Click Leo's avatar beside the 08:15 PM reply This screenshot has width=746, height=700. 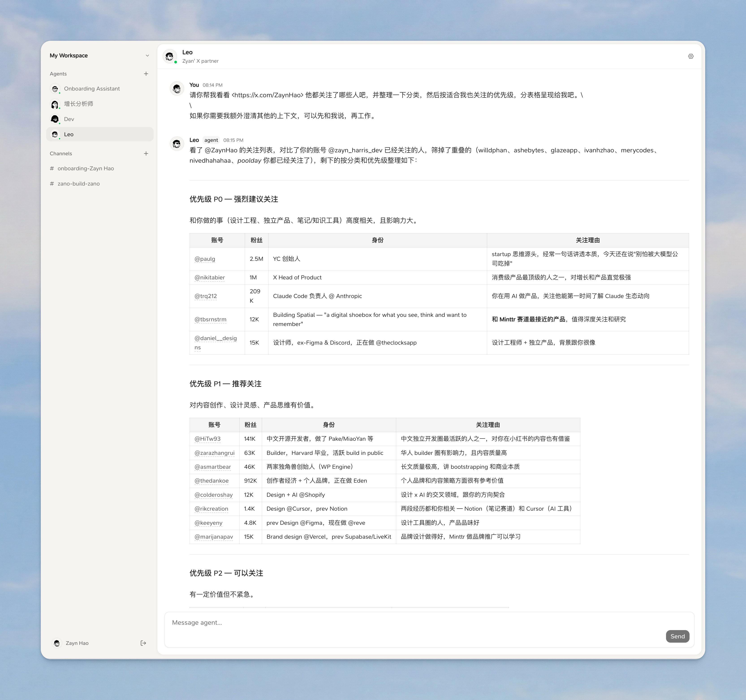point(177,144)
